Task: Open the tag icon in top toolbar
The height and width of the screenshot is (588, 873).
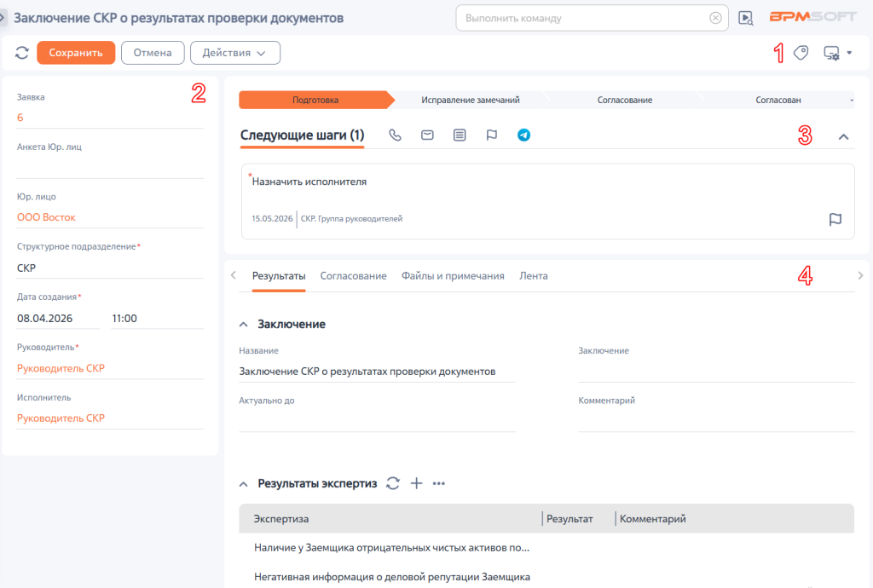Action: tap(801, 53)
